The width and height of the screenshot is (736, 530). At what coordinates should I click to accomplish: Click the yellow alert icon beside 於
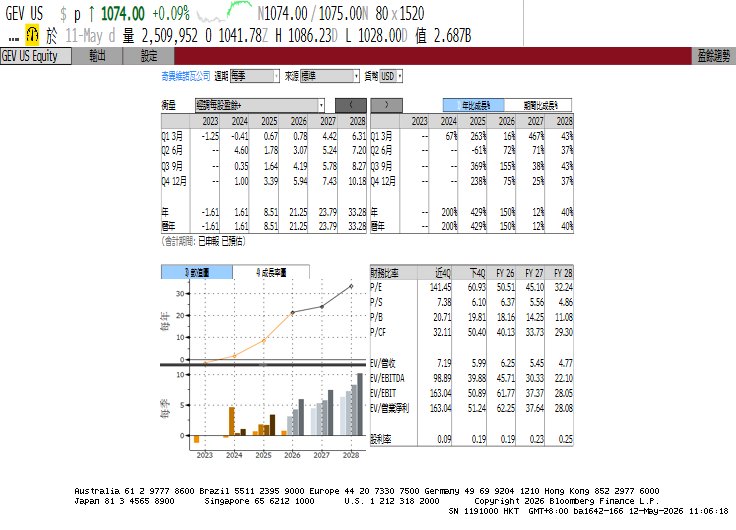tap(32, 35)
